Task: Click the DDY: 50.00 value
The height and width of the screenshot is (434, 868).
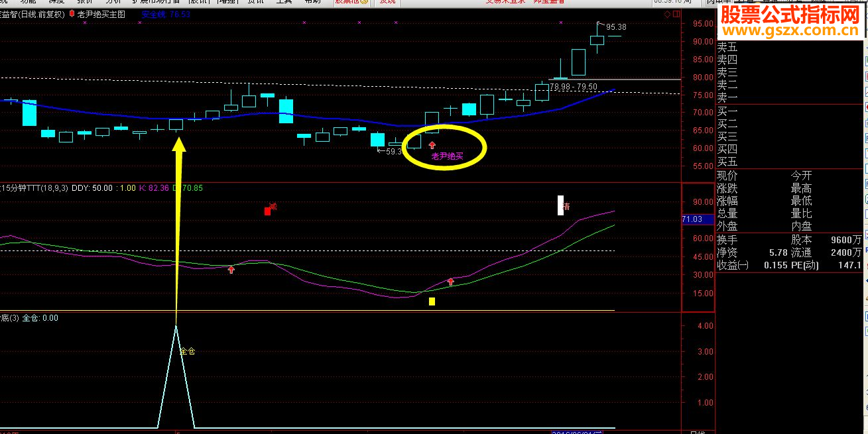Action: click(92, 188)
